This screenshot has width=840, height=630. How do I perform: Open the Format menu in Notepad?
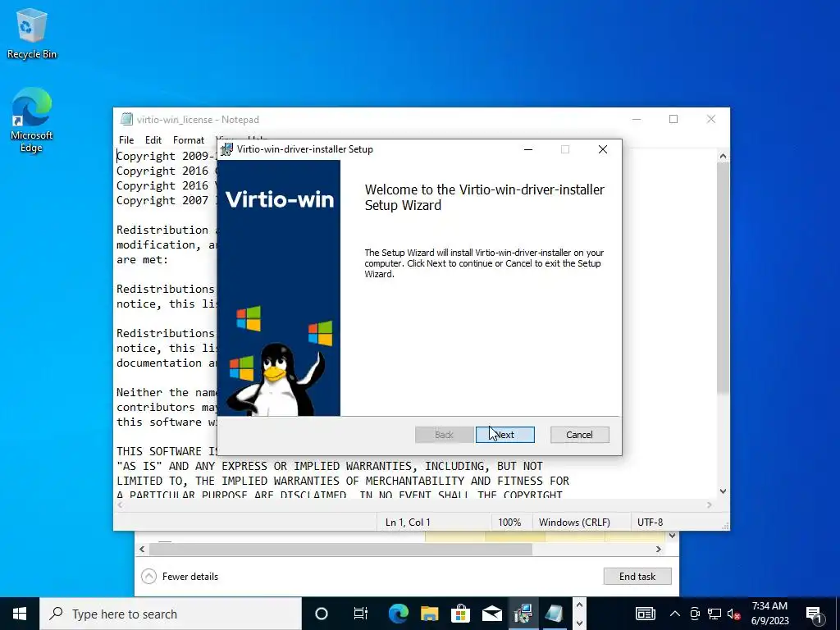(189, 139)
